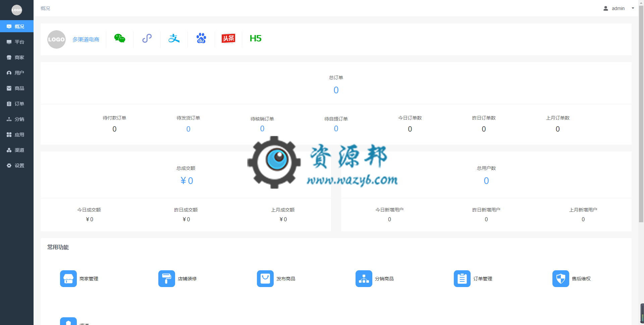Image resolution: width=644 pixels, height=325 pixels.
Task: Open 渠道 sidebar menu
Action: pos(17,150)
